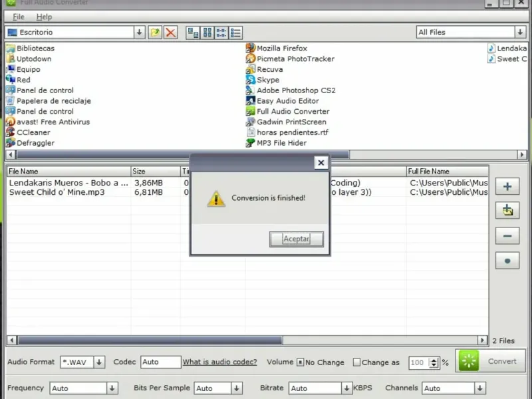Click the 6,81MB size cell
Screen dimensions: 532x399
tap(148, 192)
